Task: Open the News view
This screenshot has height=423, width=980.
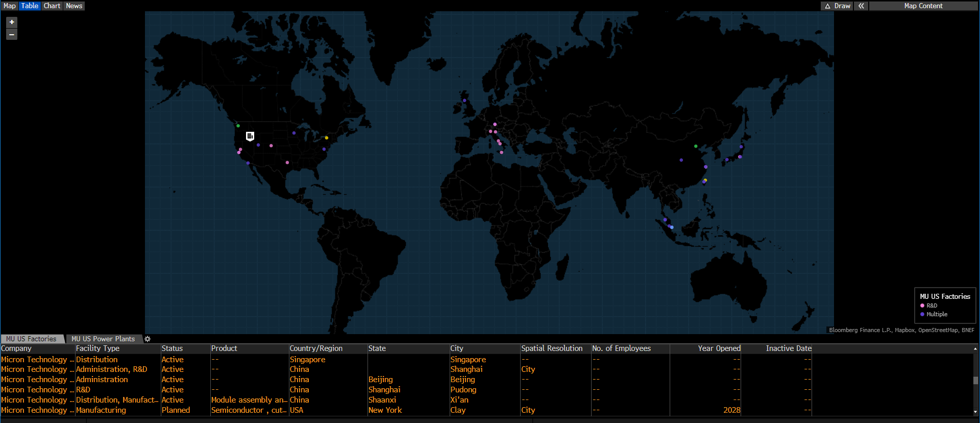Action: coord(74,6)
